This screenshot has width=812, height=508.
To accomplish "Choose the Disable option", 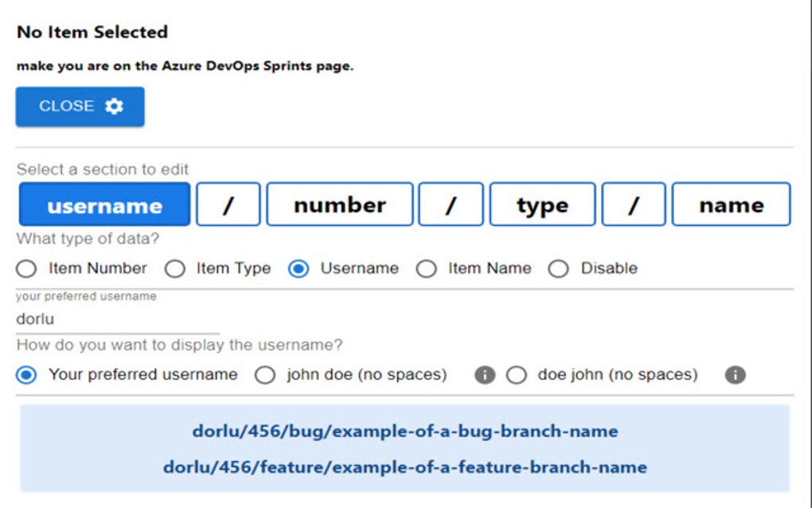I will pos(560,268).
